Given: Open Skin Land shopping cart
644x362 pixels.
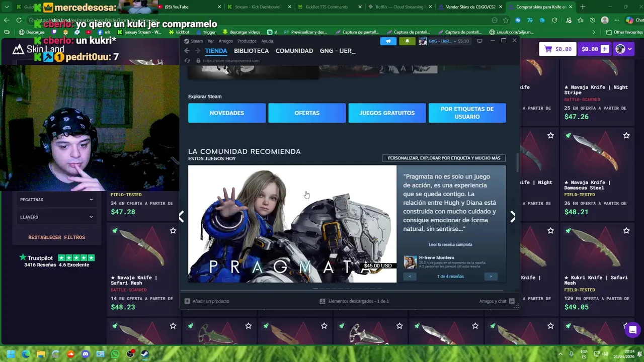Looking at the screenshot, I should tap(557, 49).
